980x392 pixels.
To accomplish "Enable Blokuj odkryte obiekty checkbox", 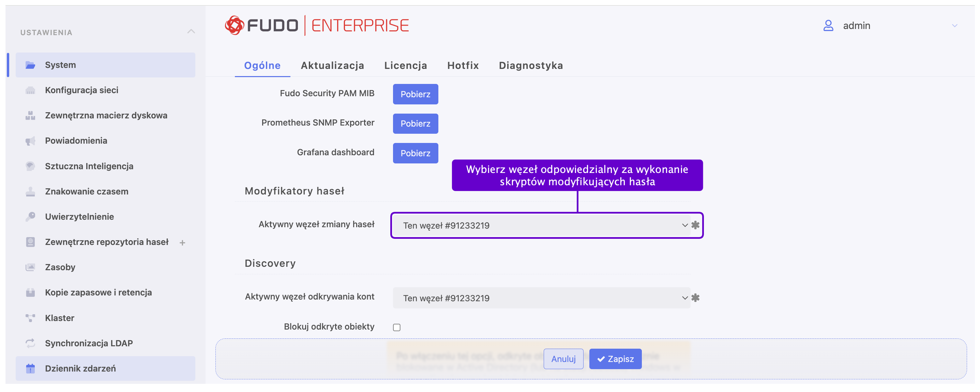I will [397, 327].
